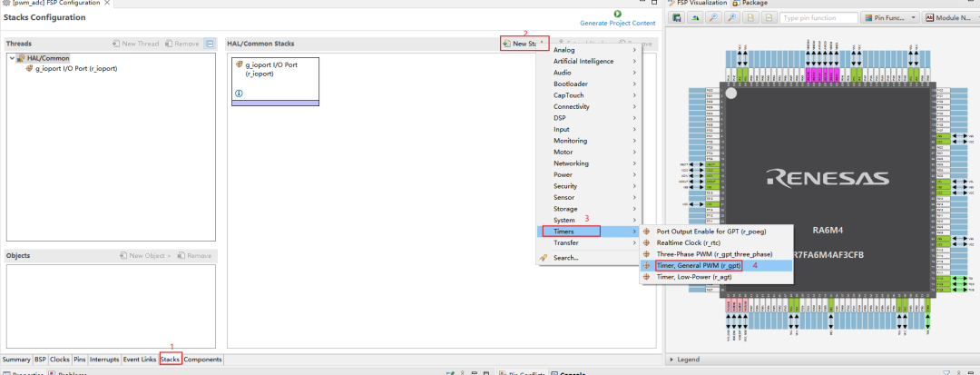Zoom in the package view
Viewport: 980px width, 375px height.
coord(731,18)
